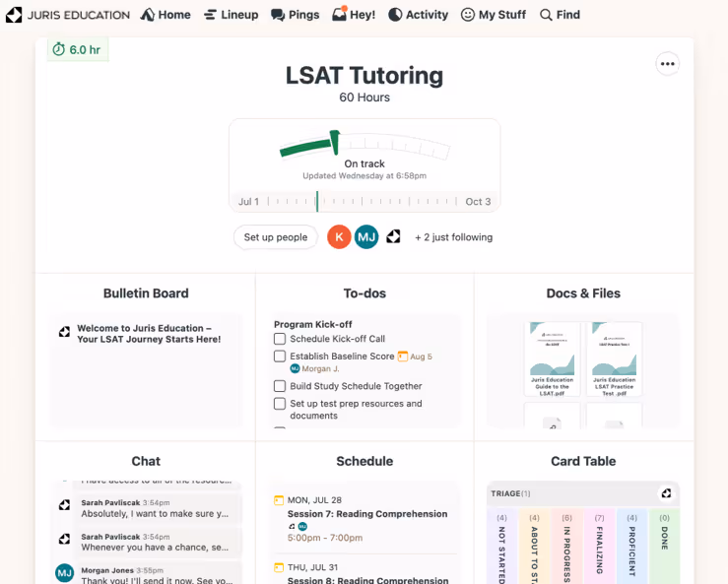Open the Schedule section

click(x=364, y=461)
